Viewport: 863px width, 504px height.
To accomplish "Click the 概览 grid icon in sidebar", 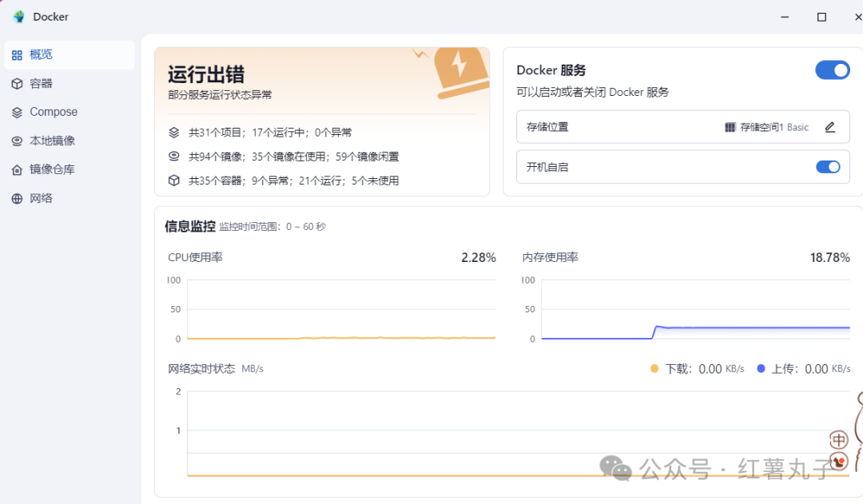I will pyautogui.click(x=17, y=55).
